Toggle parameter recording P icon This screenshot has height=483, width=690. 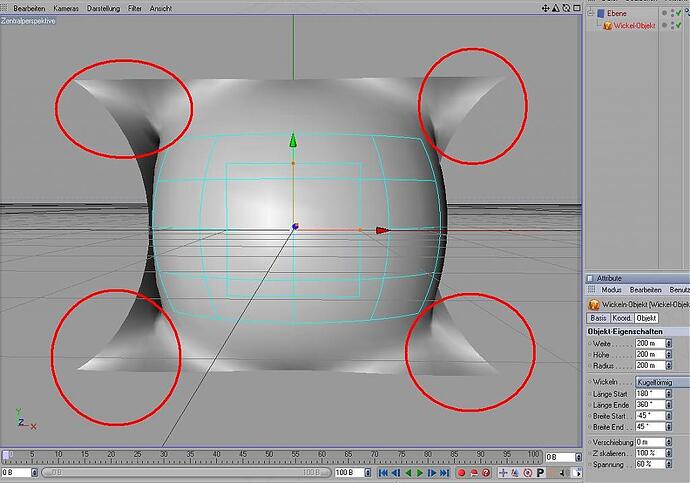click(540, 473)
